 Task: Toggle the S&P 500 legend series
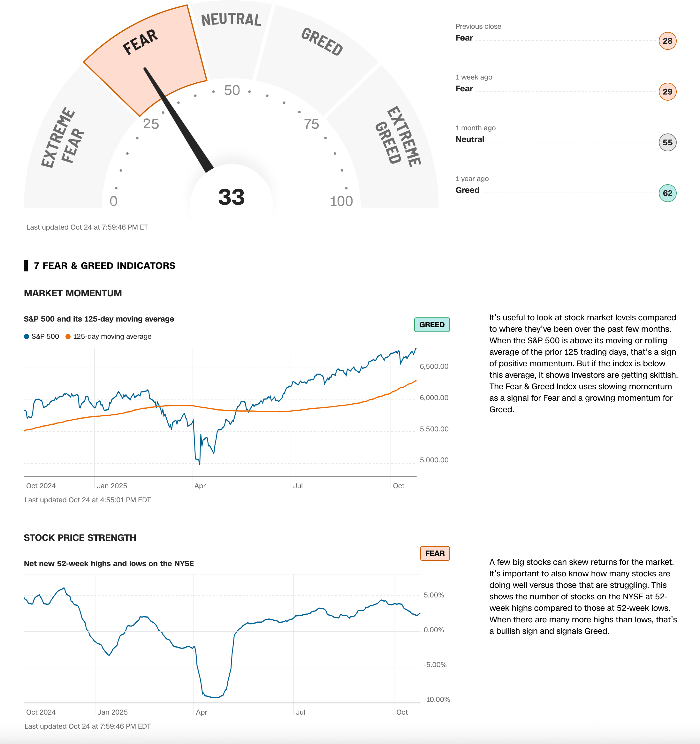42,337
